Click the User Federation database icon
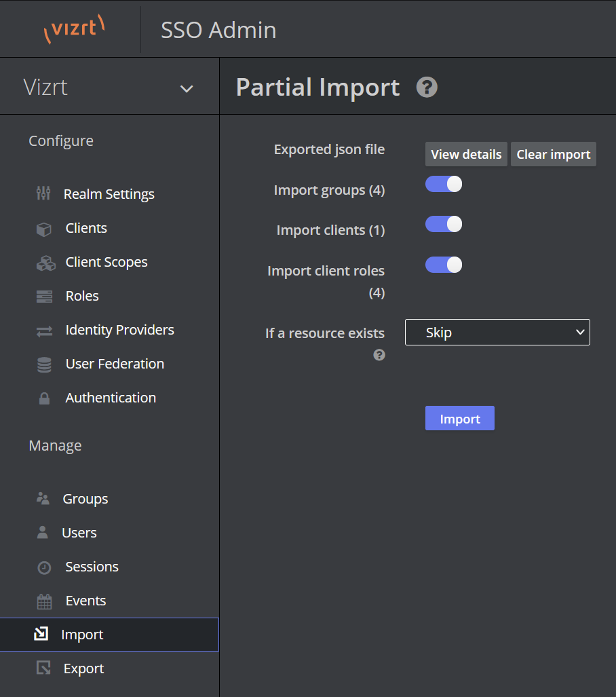The width and height of the screenshot is (616, 697). tap(44, 364)
